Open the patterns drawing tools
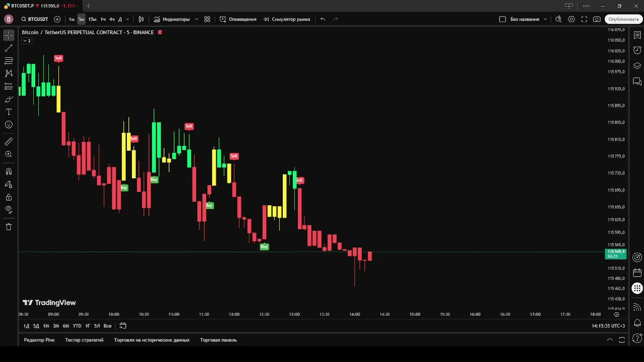 pyautogui.click(x=9, y=73)
